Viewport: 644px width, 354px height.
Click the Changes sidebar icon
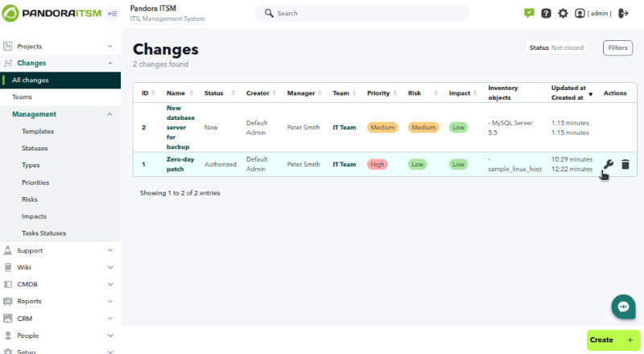pyautogui.click(x=7, y=63)
